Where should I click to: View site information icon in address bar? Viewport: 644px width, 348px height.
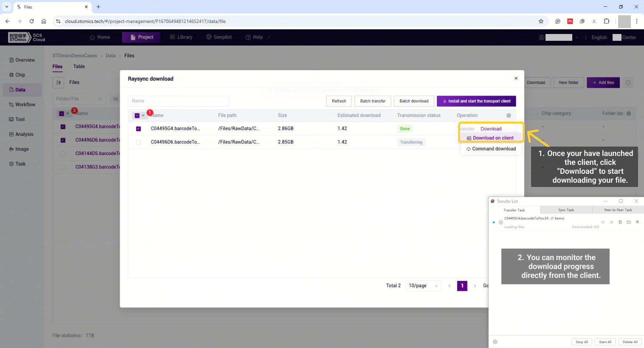tap(59, 21)
